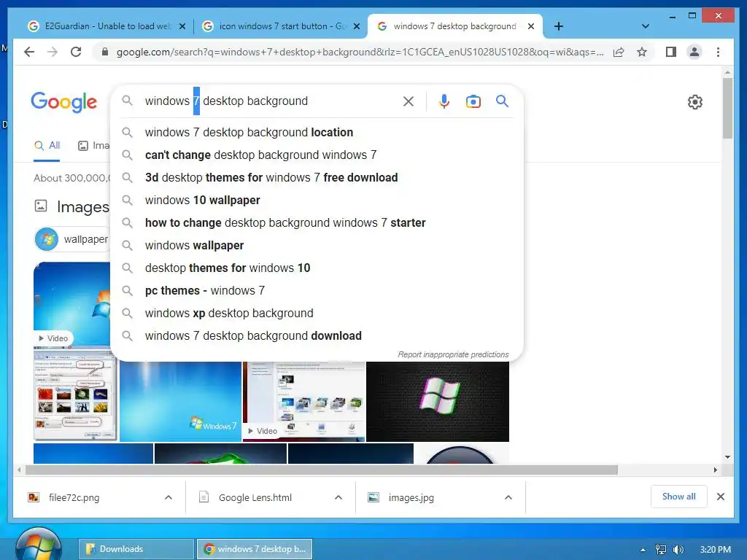Open the volume control in system tray
Viewport: 747px width, 560px height.
point(678,550)
